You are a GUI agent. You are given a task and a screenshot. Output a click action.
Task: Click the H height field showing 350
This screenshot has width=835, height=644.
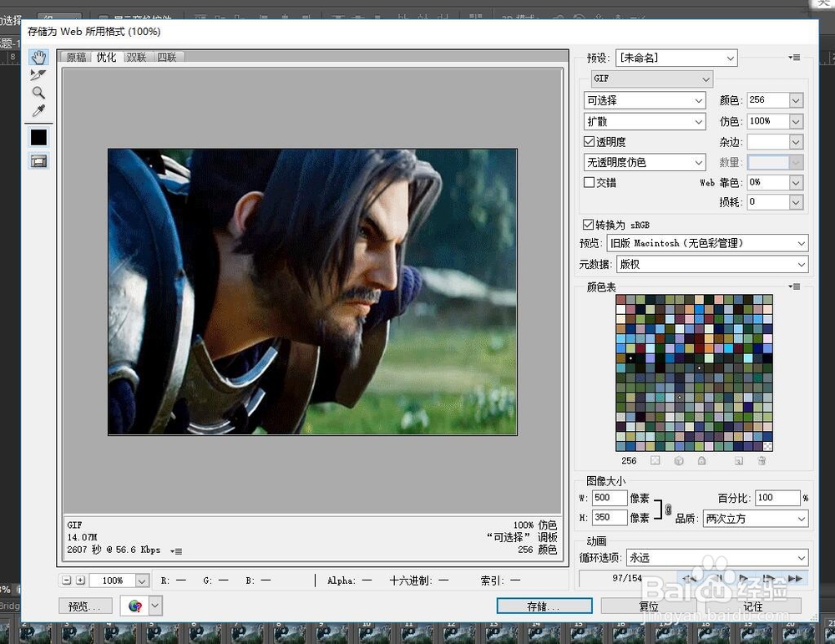pos(610,517)
